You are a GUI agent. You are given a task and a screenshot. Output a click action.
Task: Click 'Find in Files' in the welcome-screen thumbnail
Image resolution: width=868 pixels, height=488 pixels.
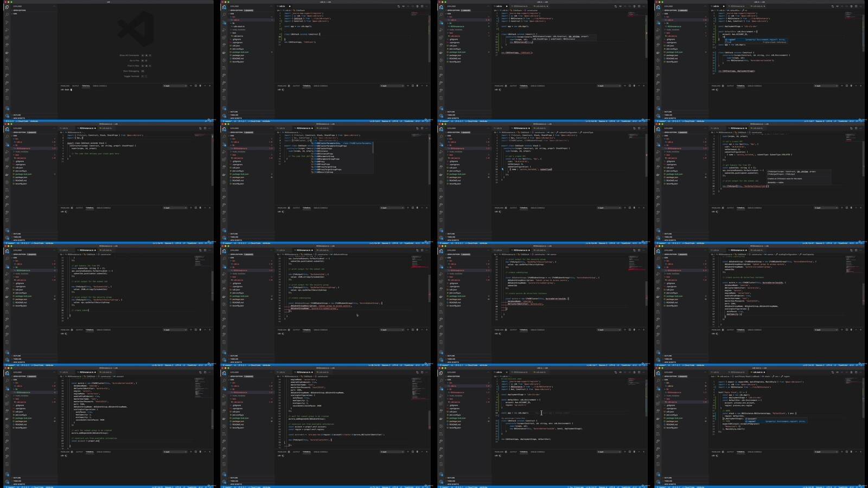point(133,66)
